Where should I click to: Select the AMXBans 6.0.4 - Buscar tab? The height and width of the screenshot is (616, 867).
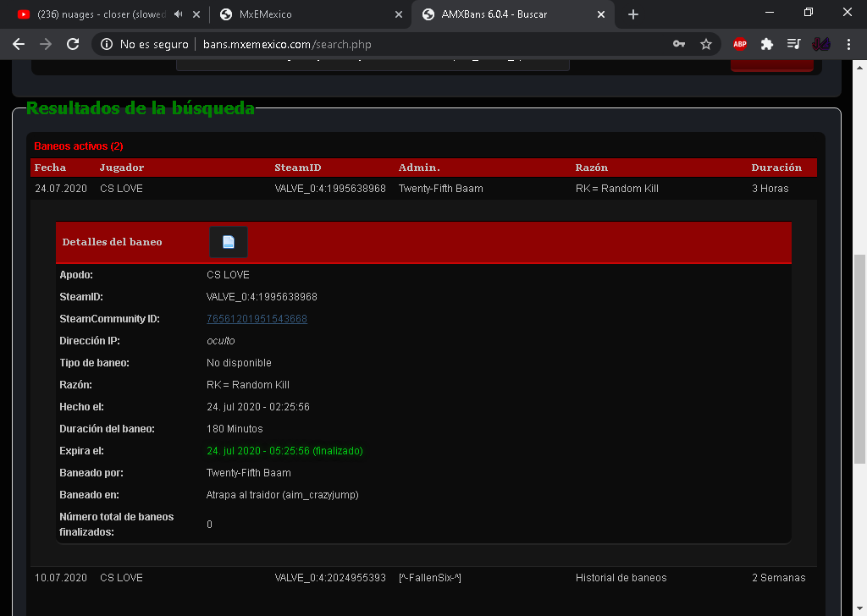point(494,14)
